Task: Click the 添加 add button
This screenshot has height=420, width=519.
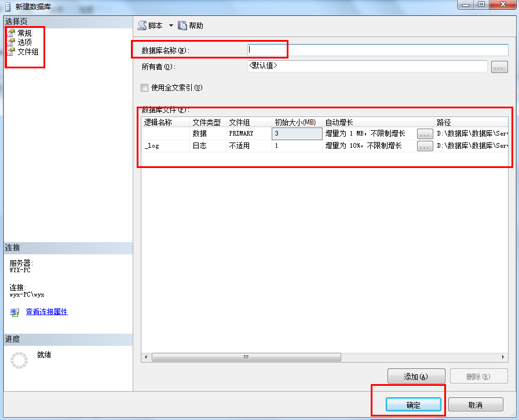Action: pos(416,377)
